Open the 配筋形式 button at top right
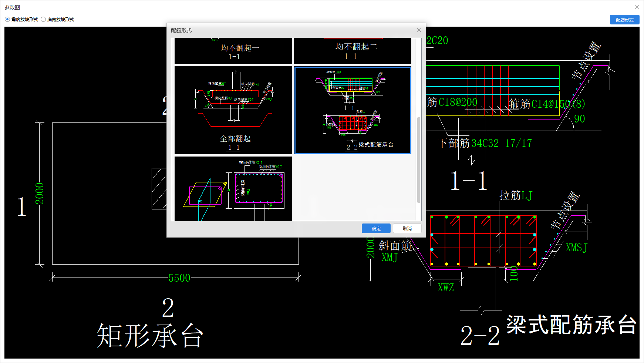Viewport: 644px width, 363px height. 624,20
